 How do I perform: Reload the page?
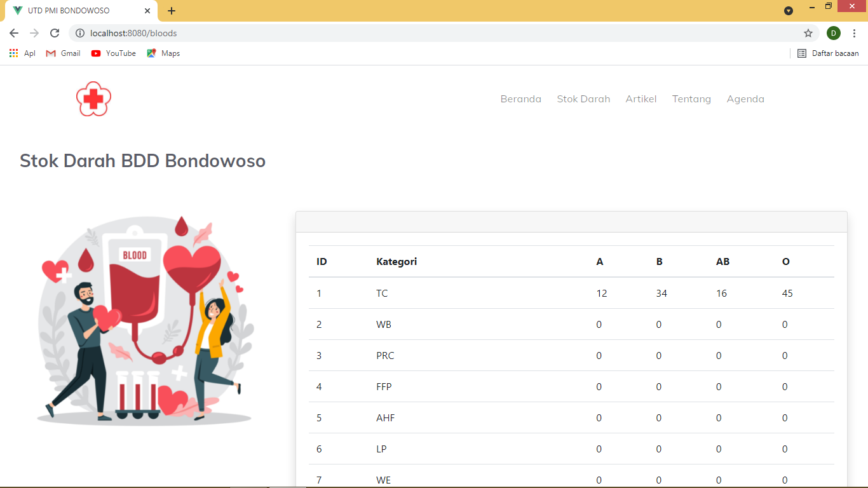55,33
